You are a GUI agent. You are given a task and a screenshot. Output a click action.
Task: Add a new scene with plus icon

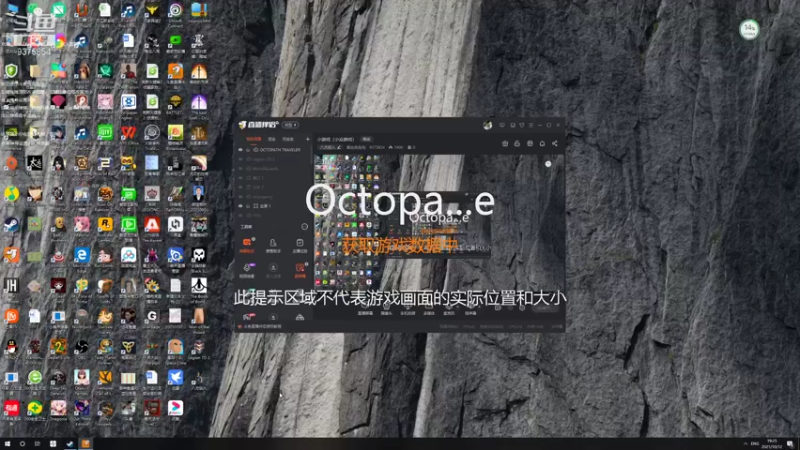[x=308, y=139]
